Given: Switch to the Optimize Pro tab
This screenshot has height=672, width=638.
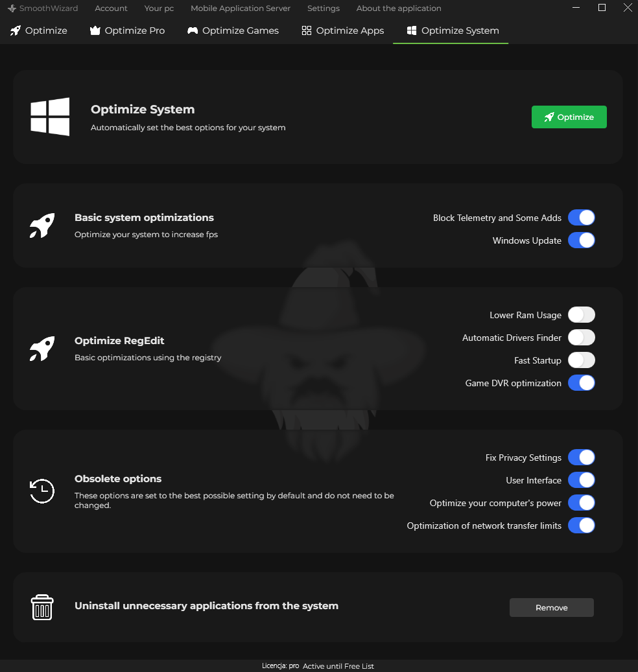Looking at the screenshot, I should tap(127, 30).
